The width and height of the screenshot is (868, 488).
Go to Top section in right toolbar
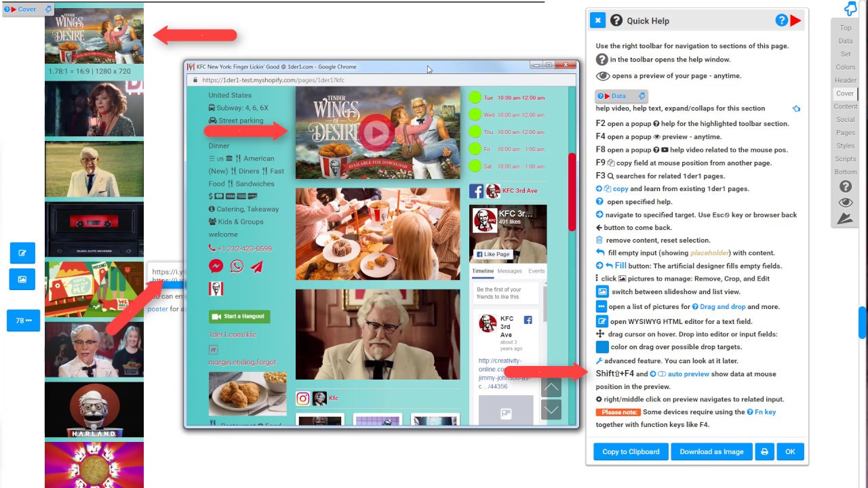coord(845,28)
